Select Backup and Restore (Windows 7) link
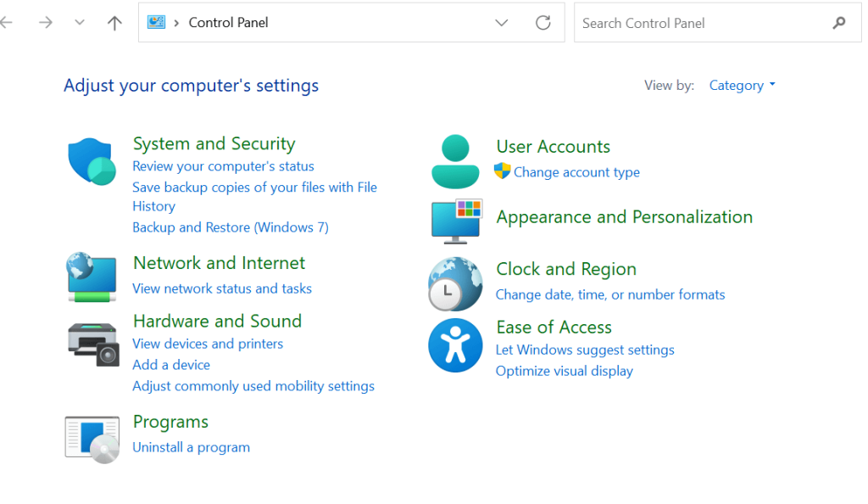 (x=230, y=227)
